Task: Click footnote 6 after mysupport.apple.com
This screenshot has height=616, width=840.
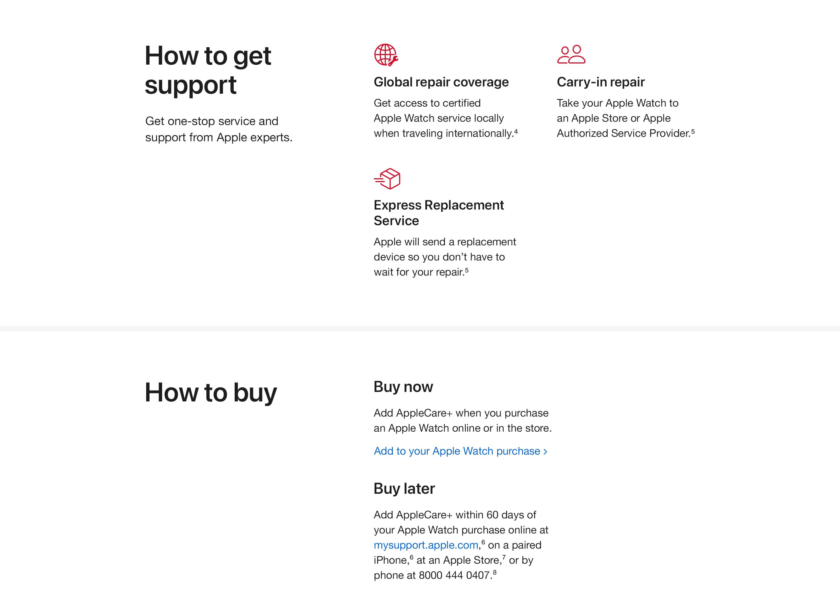Action: [x=483, y=542]
